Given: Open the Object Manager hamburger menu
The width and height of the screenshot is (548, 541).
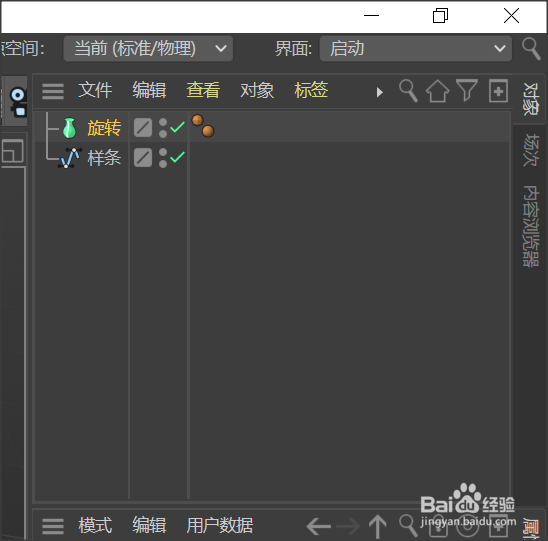Looking at the screenshot, I should (x=53, y=92).
